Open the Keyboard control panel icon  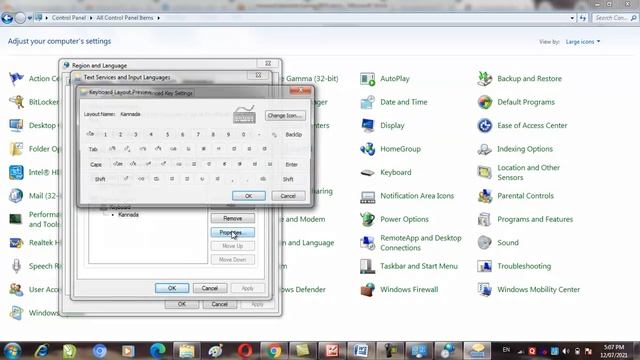tap(367, 173)
